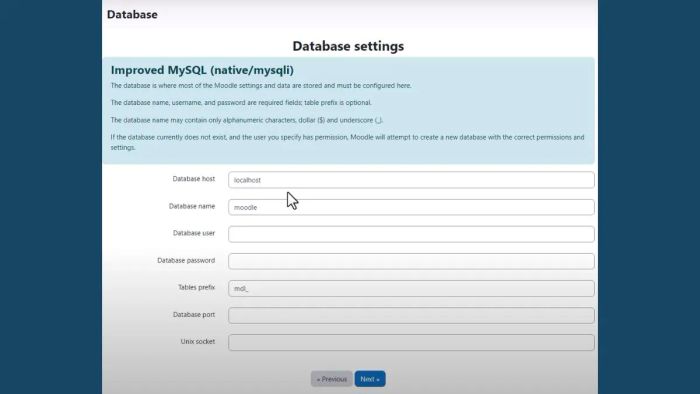Click the sentence about required fields
The width and height of the screenshot is (700, 394).
(241, 103)
